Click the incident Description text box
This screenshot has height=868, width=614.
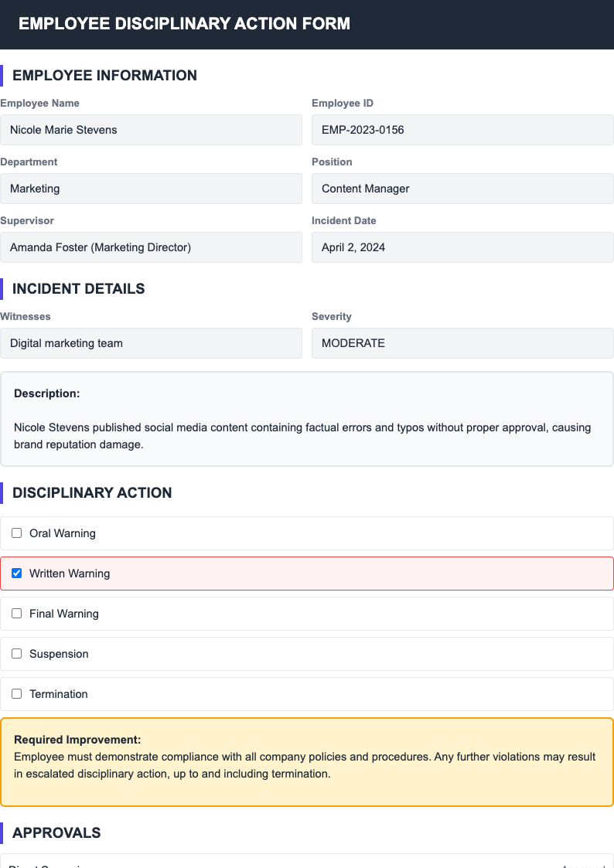pos(307,418)
